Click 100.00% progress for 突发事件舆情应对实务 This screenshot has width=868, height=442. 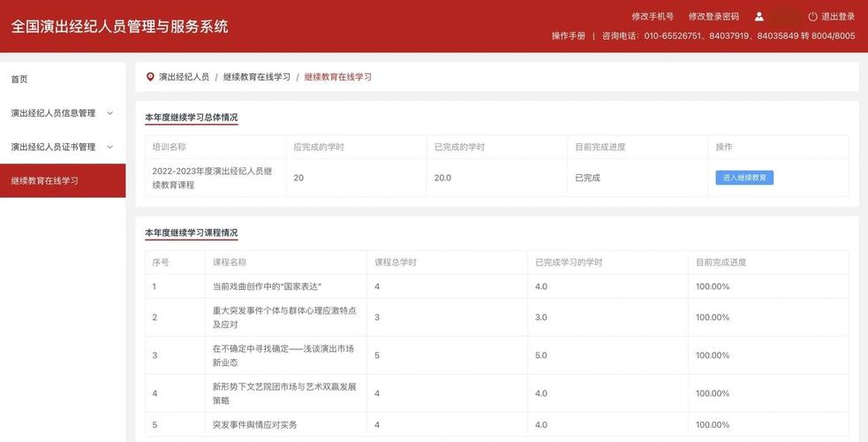click(x=713, y=425)
